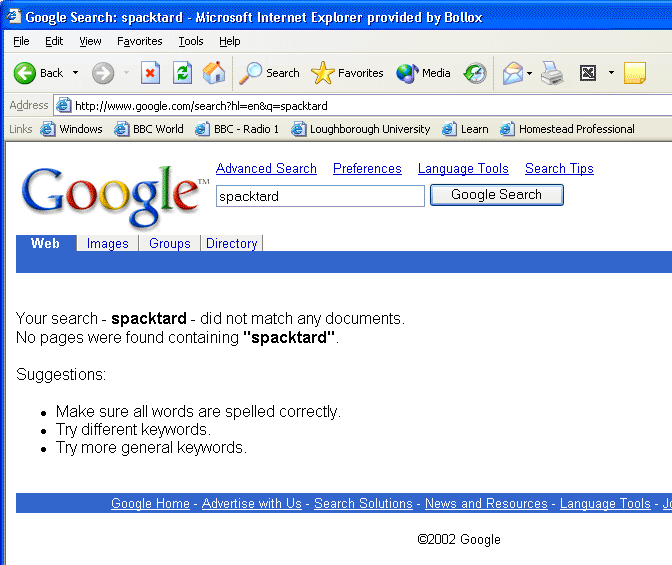Open the Back history dropdown arrow
Viewport: 672px width, 565px height.
click(x=75, y=73)
